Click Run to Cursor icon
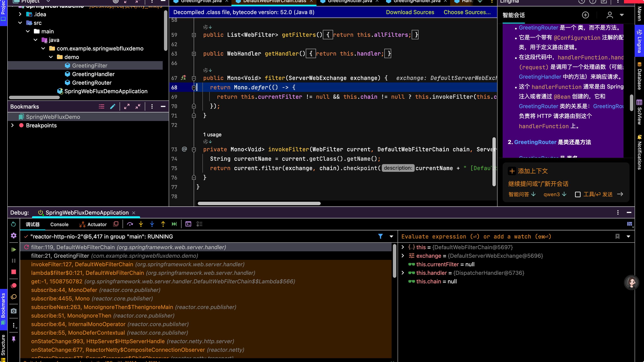Viewport: 644px width, 362px height. 174,224
